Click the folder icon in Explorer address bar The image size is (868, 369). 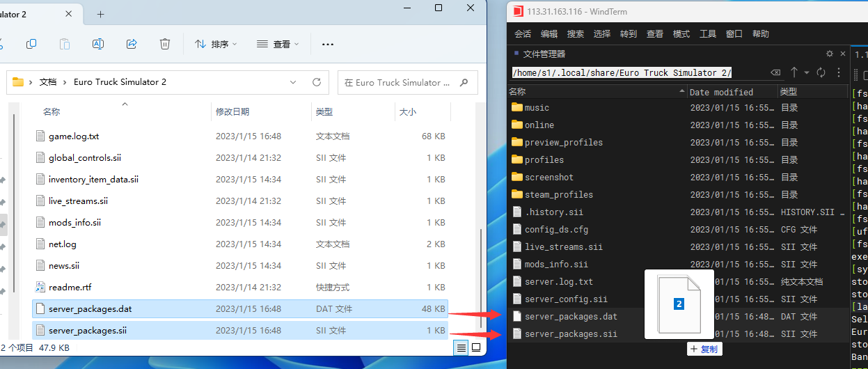(19, 82)
